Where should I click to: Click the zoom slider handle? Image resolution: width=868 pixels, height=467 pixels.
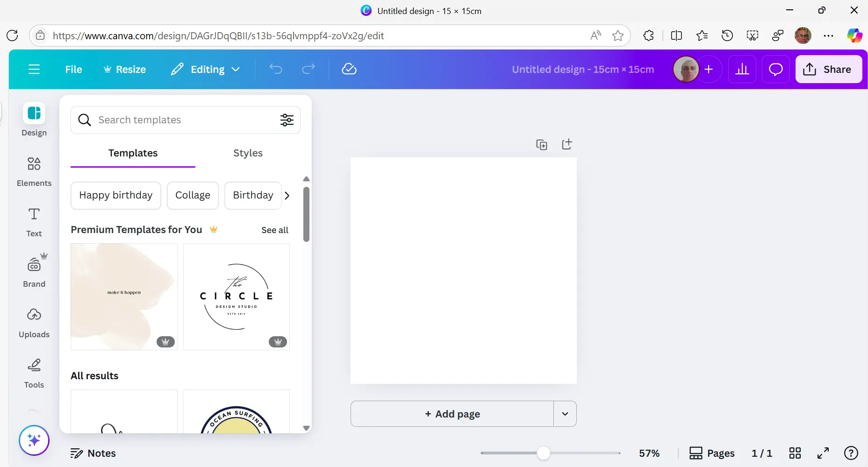point(543,453)
